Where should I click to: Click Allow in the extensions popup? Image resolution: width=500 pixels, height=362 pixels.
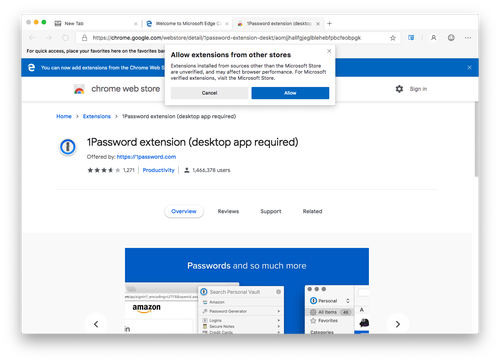coord(290,93)
